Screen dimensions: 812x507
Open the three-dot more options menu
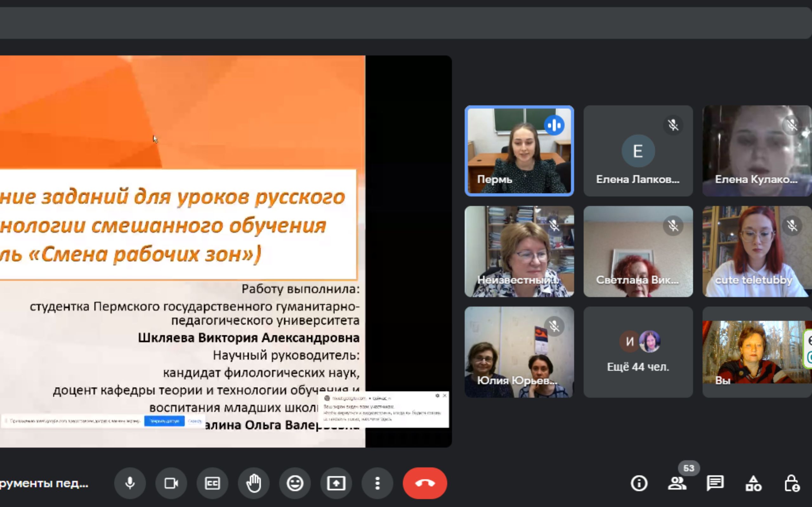pyautogui.click(x=377, y=483)
